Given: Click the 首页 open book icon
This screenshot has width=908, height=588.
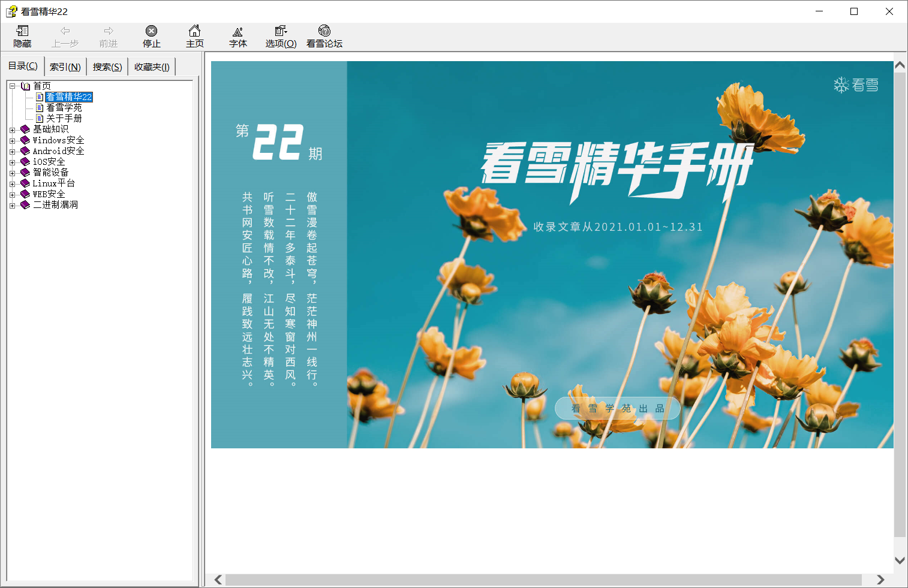Looking at the screenshot, I should (25, 86).
